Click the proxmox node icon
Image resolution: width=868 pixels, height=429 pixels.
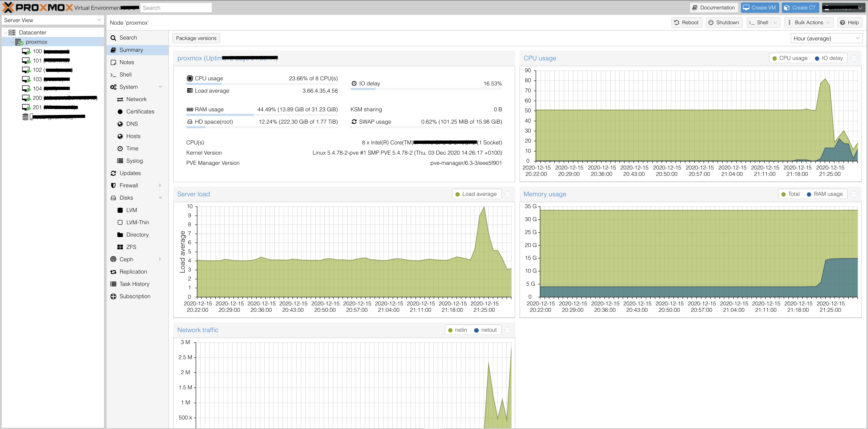[19, 42]
